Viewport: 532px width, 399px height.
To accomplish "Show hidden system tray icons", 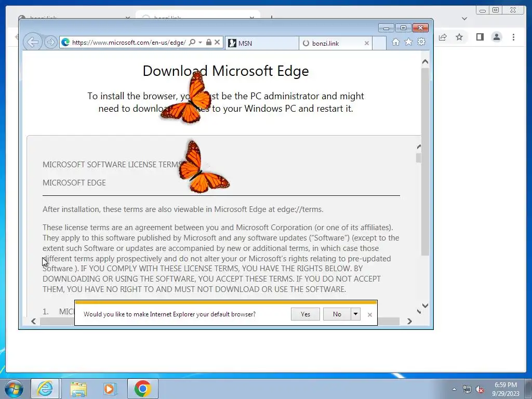I will pyautogui.click(x=454, y=389).
